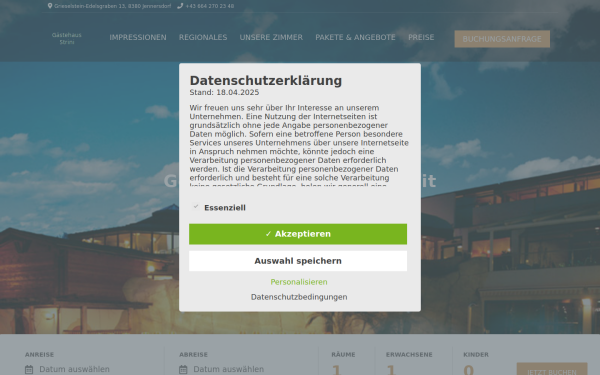Click the Buchungsanfrage button
600x375 pixels.
(x=502, y=39)
